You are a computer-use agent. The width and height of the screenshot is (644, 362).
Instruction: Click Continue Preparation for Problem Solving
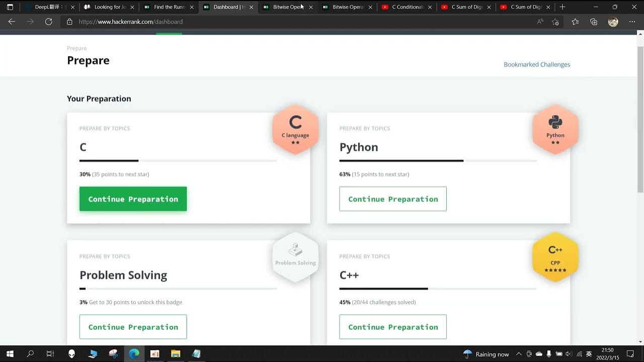[133, 327]
